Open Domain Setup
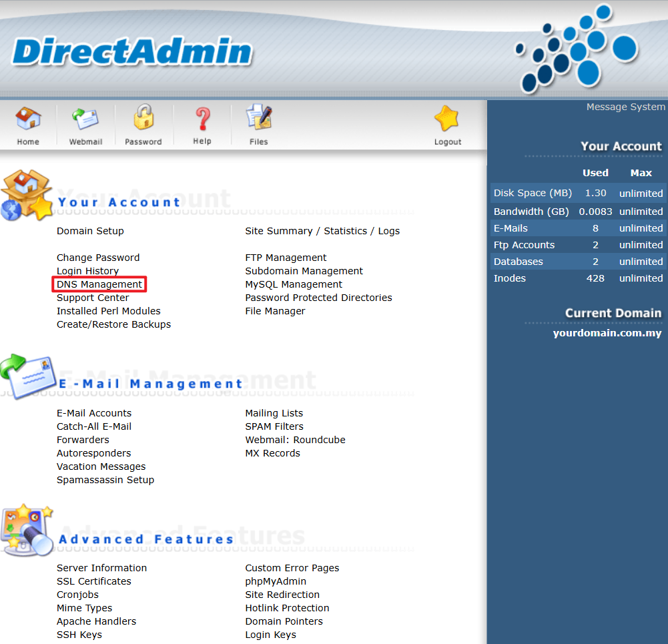This screenshot has height=644, width=668. (90, 231)
